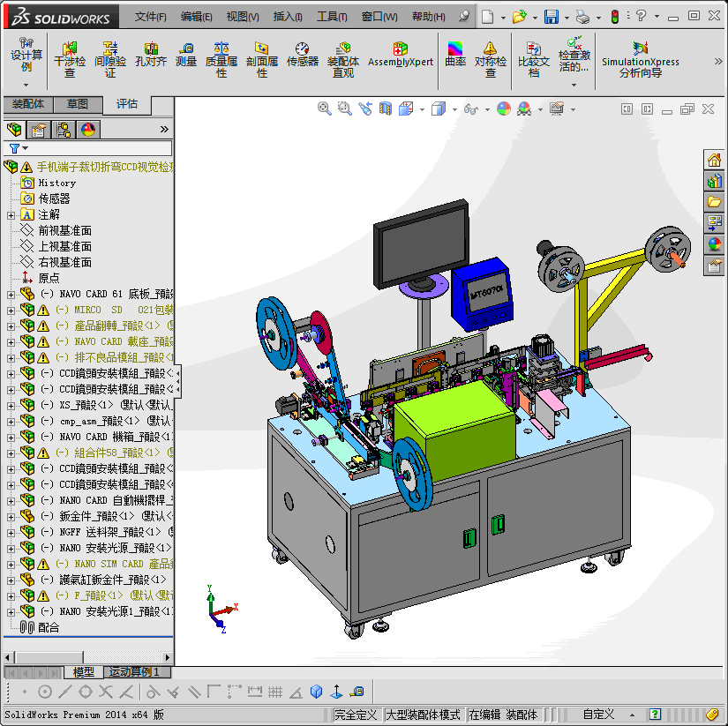Click the 自定义 unit system status entry
This screenshot has height=726, width=728.
click(x=599, y=715)
